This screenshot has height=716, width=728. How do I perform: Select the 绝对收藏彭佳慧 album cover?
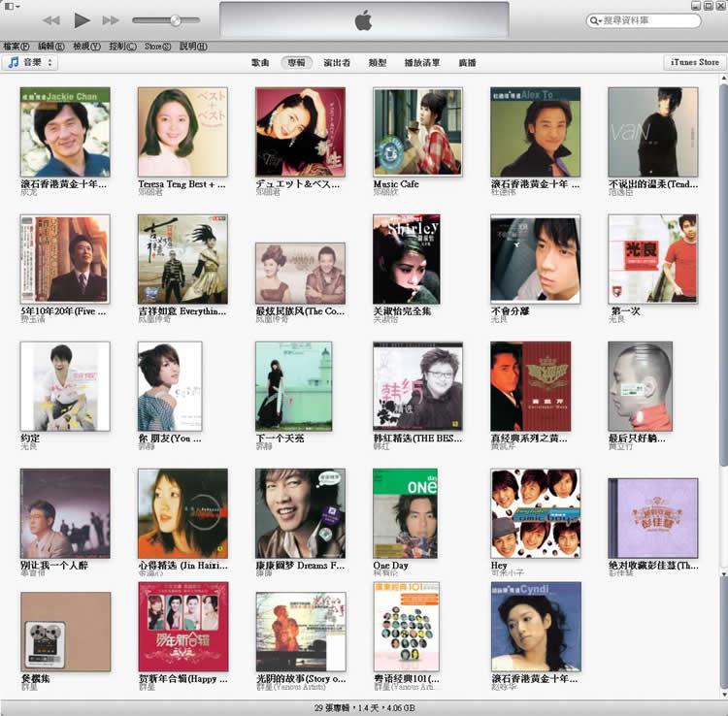(653, 518)
